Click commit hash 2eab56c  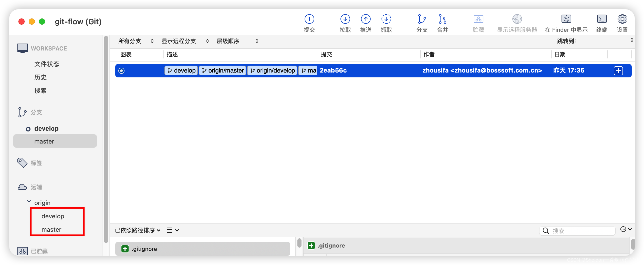tap(333, 70)
